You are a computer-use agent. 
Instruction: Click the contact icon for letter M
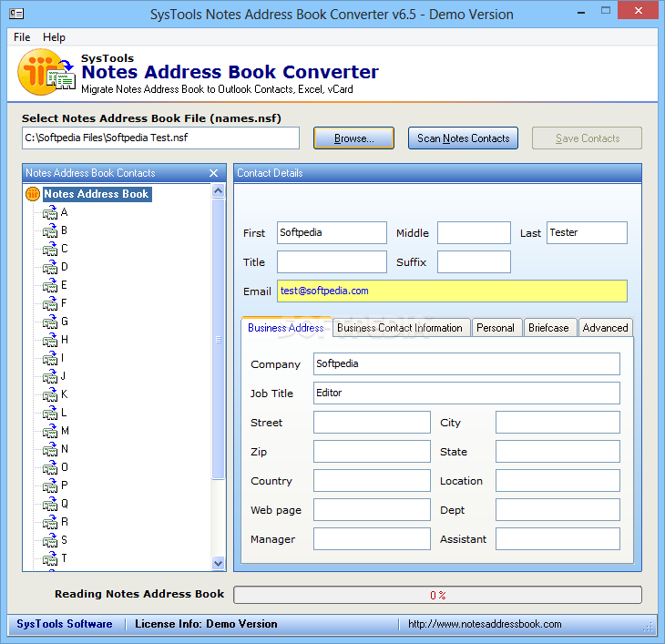[50, 431]
